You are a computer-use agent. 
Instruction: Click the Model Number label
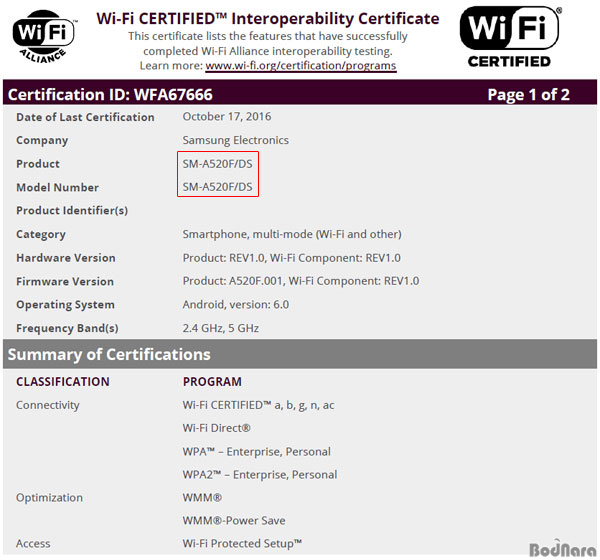57,187
